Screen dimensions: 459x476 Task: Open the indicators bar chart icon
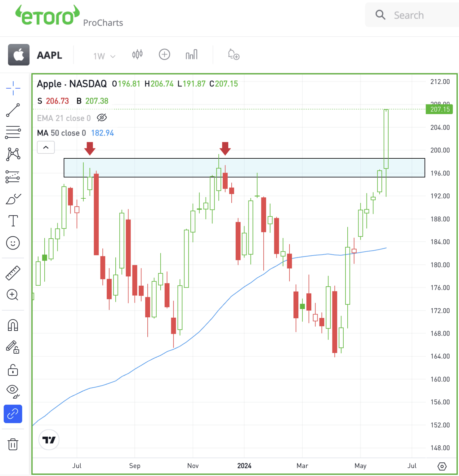click(191, 55)
